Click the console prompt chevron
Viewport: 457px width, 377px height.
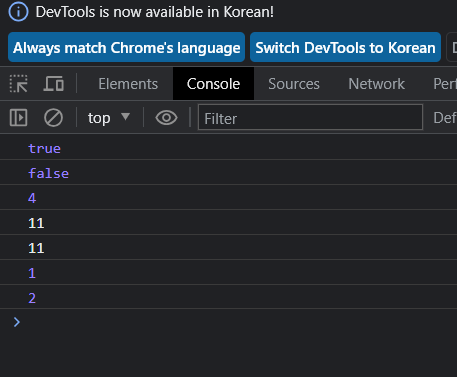pos(17,322)
